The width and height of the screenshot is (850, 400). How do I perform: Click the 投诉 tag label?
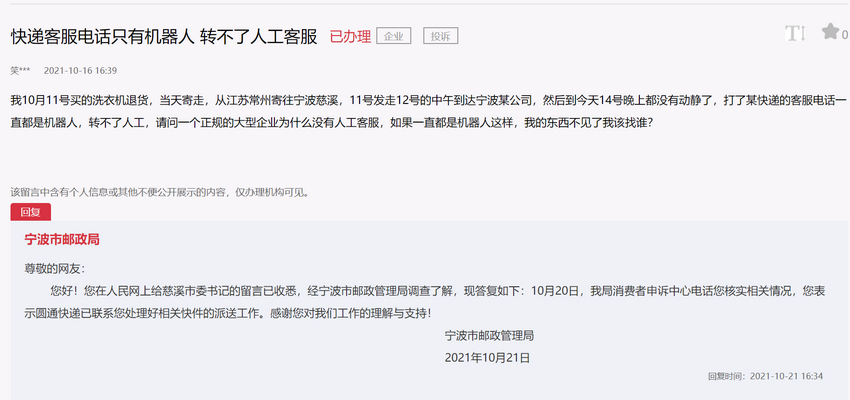(440, 37)
